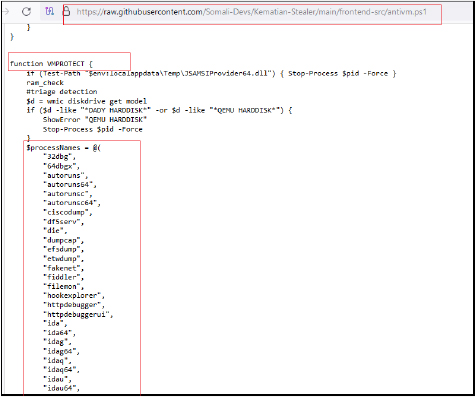The image size is (476, 397).
Task: Select the "idau64" entry
Action: [61, 388]
